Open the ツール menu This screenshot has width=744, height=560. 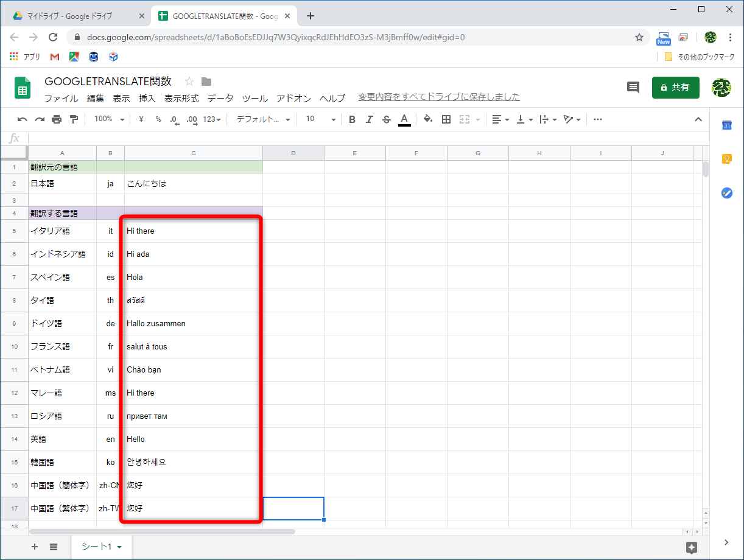255,98
